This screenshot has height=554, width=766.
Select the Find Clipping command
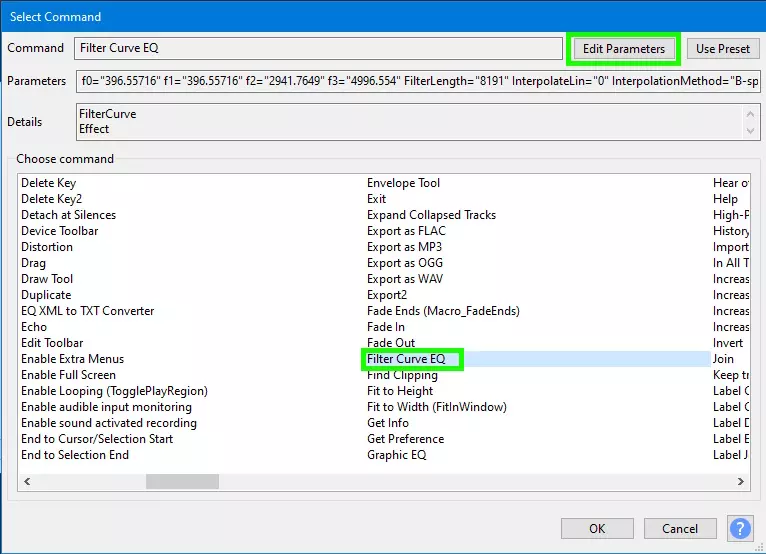402,375
